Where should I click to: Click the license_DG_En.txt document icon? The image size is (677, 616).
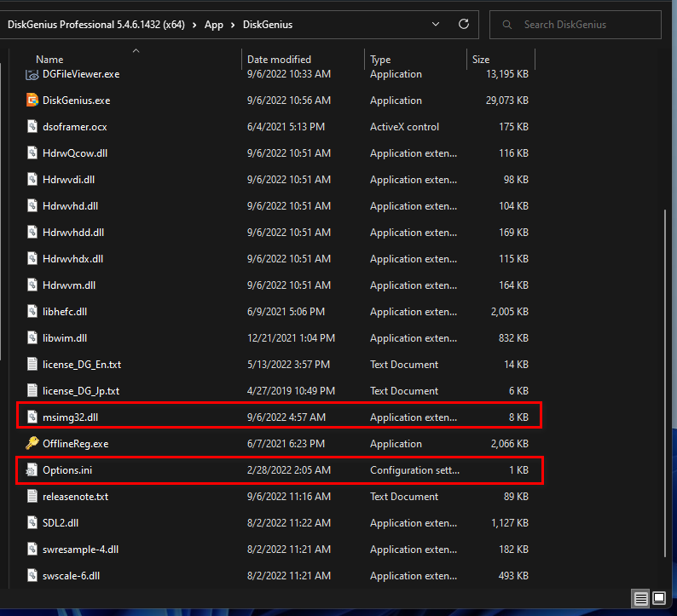pyautogui.click(x=32, y=364)
